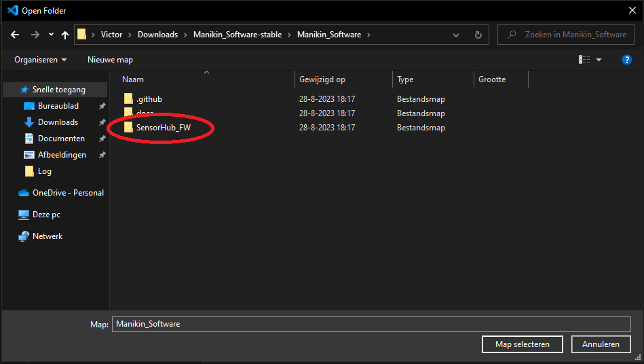Click the OneDrive cloud icon
Image resolution: width=644 pixels, height=364 pixels.
tap(24, 193)
